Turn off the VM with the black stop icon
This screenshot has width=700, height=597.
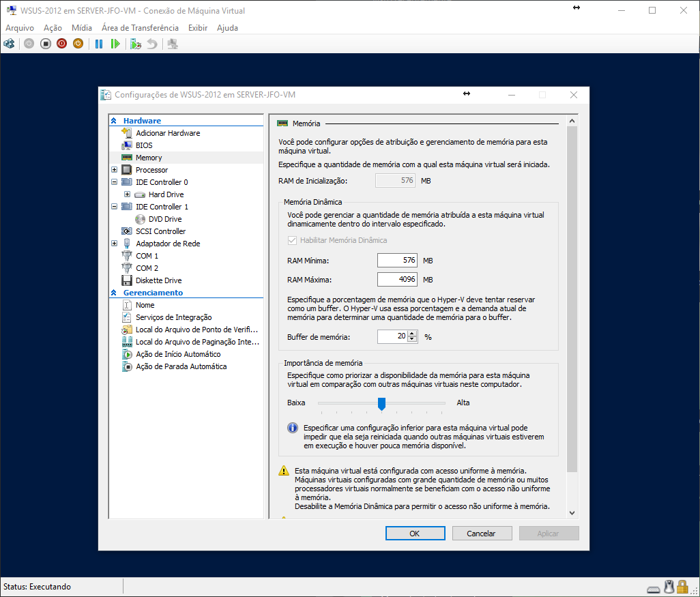pos(46,44)
